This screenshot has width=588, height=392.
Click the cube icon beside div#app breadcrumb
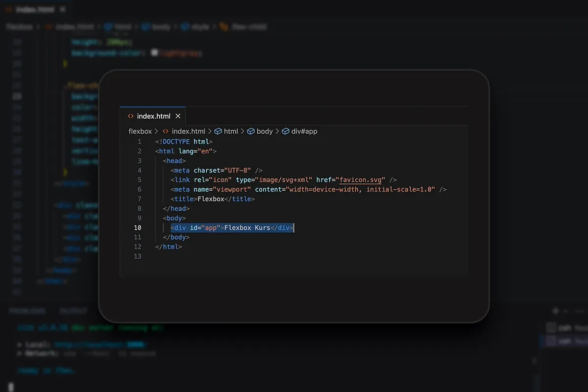tap(285, 131)
